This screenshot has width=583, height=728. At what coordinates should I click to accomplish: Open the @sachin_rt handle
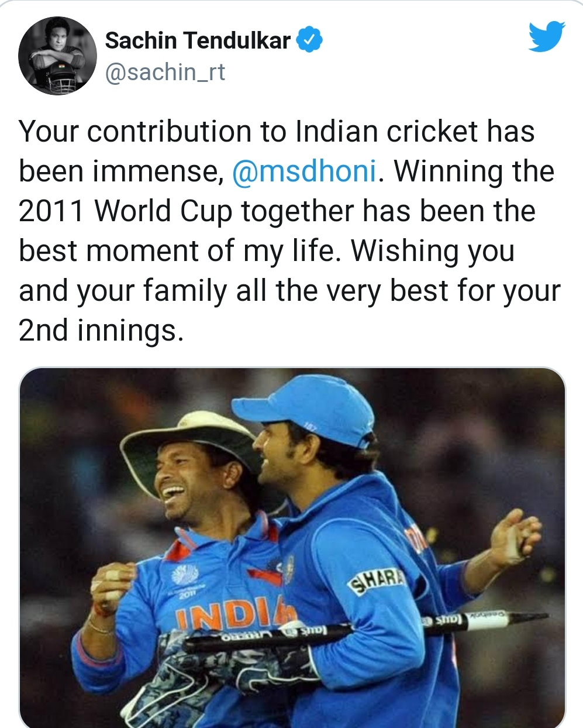165,73
